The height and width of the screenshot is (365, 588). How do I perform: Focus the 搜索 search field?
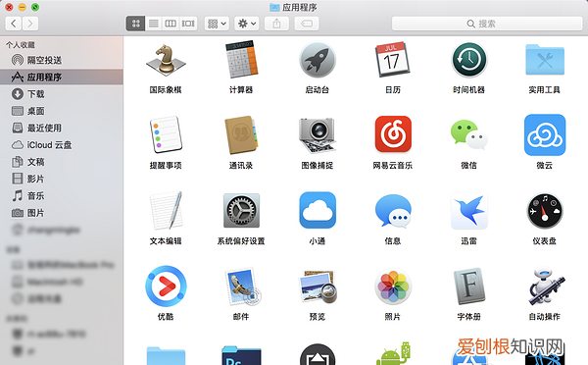[487, 24]
